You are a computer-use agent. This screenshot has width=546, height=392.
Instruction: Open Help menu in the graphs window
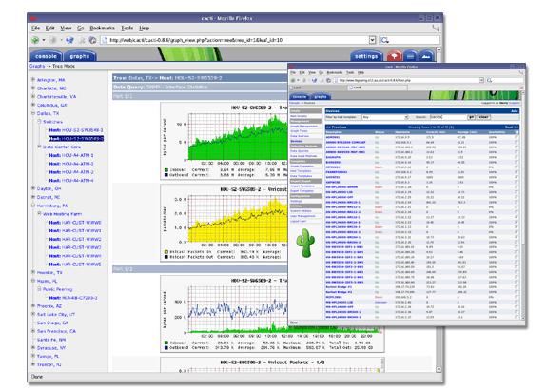[145, 29]
